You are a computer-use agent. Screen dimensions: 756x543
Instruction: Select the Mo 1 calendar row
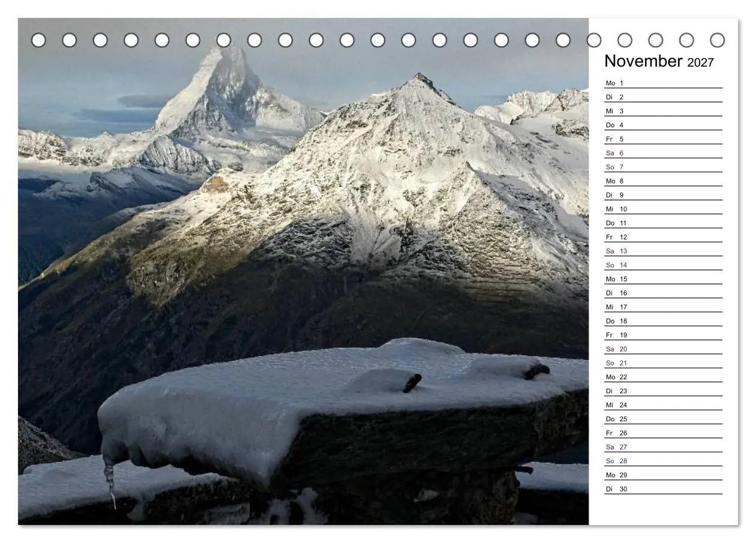(x=663, y=83)
